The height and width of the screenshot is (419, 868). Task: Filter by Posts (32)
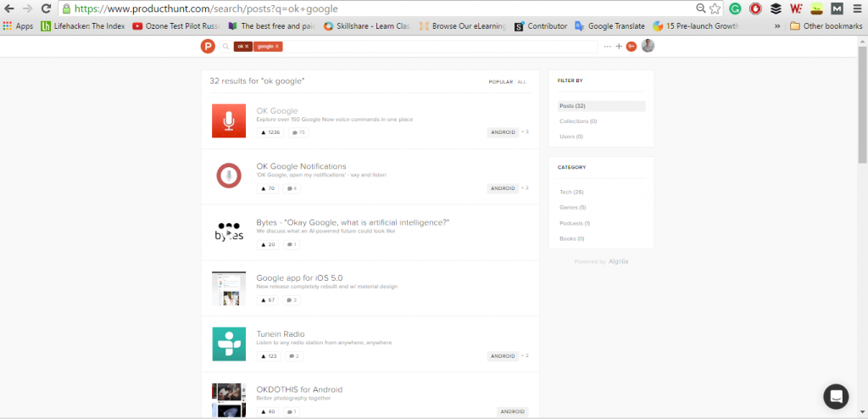click(x=602, y=106)
